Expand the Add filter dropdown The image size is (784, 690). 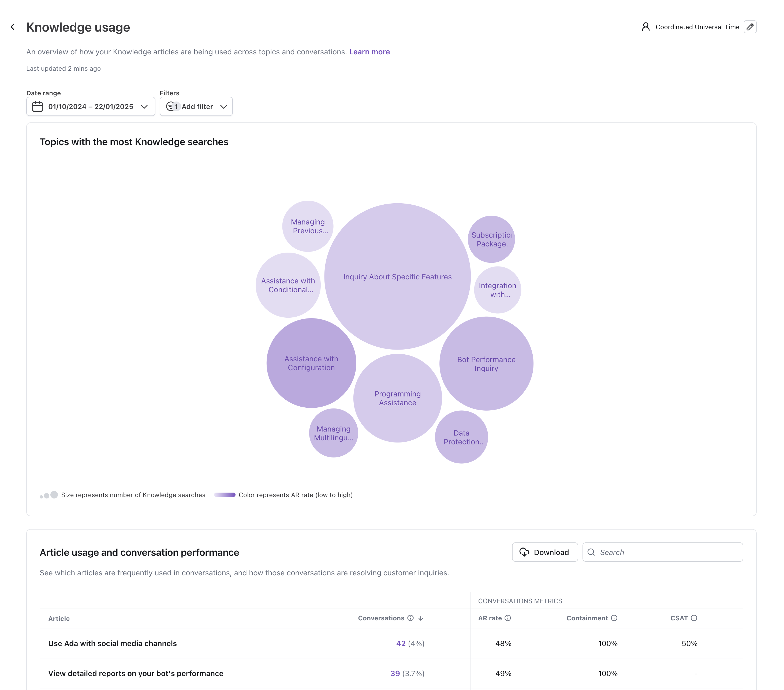click(x=224, y=107)
